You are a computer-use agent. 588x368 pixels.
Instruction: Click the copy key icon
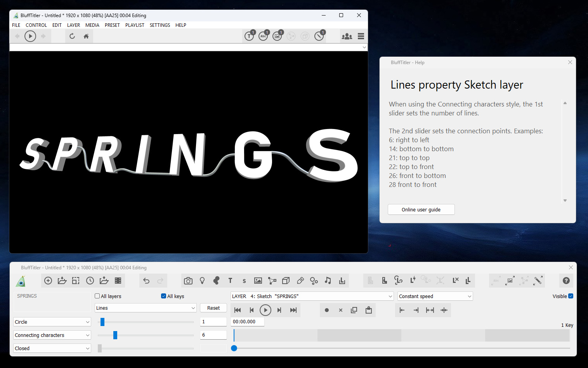(354, 310)
